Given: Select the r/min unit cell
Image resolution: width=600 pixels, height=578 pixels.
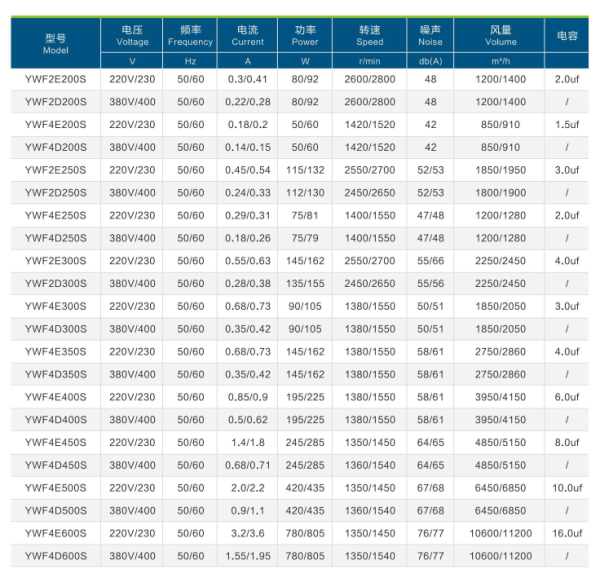Looking at the screenshot, I should [369, 61].
